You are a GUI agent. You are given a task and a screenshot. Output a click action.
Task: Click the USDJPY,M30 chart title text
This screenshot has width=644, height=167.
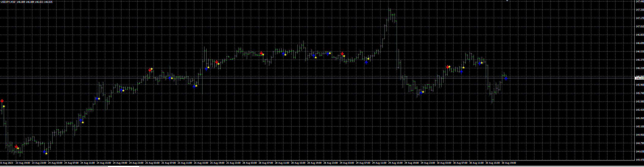pos(8,2)
